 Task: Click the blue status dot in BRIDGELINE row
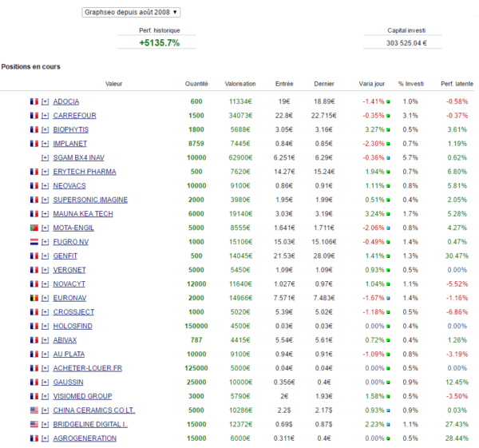tap(388, 425)
